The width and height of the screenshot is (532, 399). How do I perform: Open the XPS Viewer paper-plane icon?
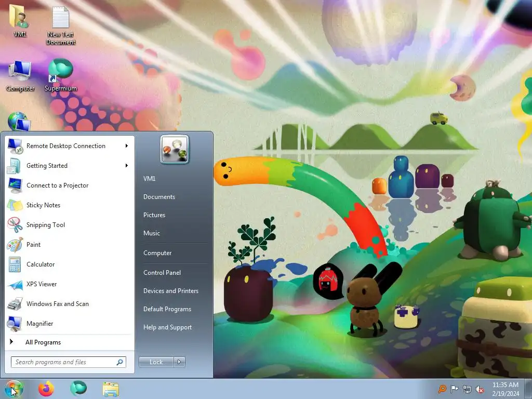pos(15,284)
